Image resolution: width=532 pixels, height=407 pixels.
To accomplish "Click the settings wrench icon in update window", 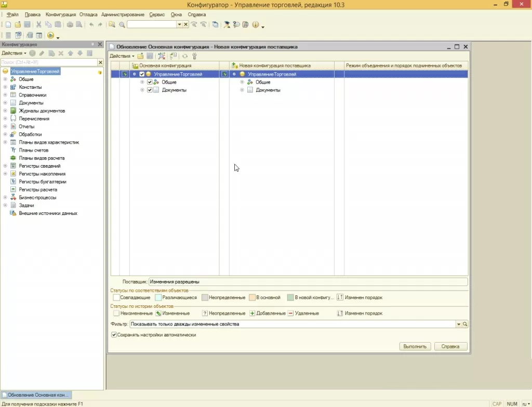I will pyautogui.click(x=194, y=56).
